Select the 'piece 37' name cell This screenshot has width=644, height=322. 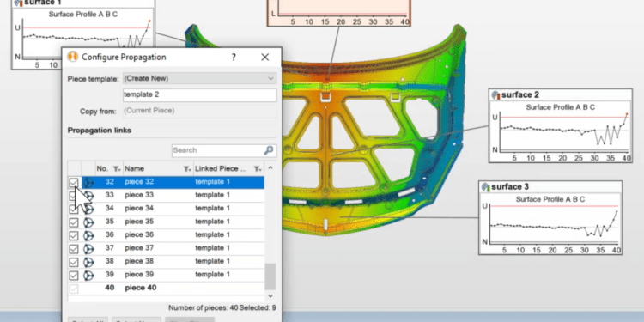click(x=139, y=247)
